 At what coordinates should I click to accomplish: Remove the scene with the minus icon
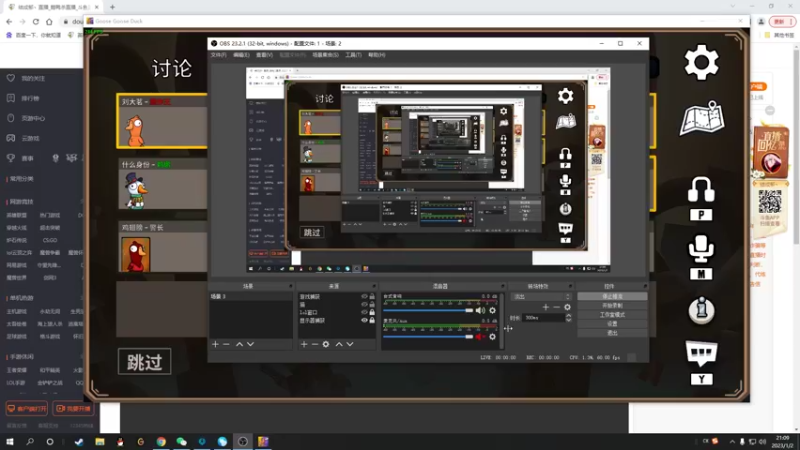pyautogui.click(x=227, y=344)
